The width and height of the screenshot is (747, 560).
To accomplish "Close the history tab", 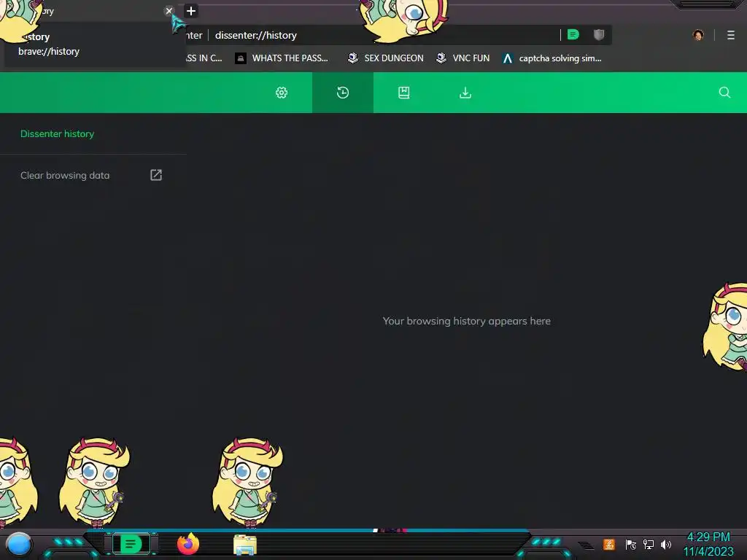I will point(169,10).
